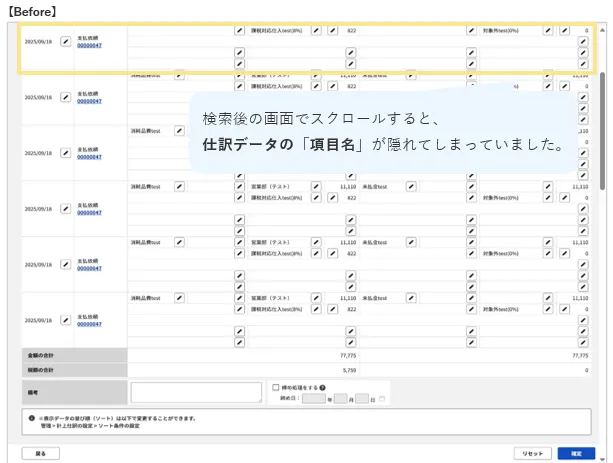Edit 課税対応仕入test(8%) in the highlighted row

click(316, 31)
